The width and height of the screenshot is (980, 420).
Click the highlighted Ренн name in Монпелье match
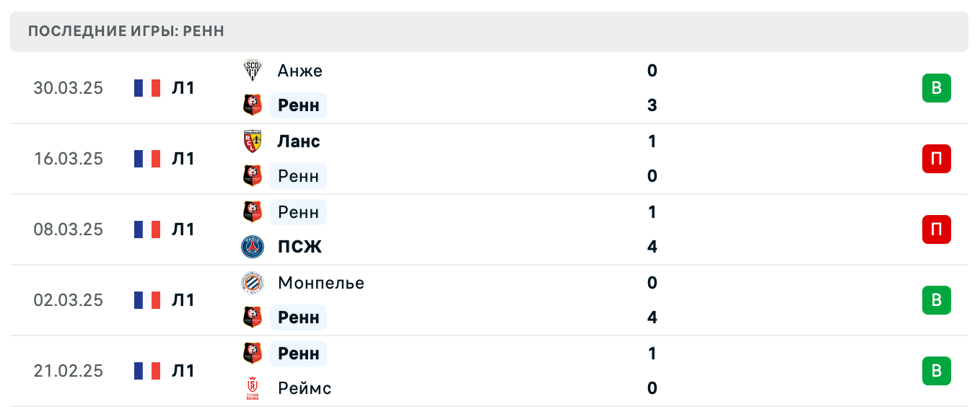(x=298, y=318)
